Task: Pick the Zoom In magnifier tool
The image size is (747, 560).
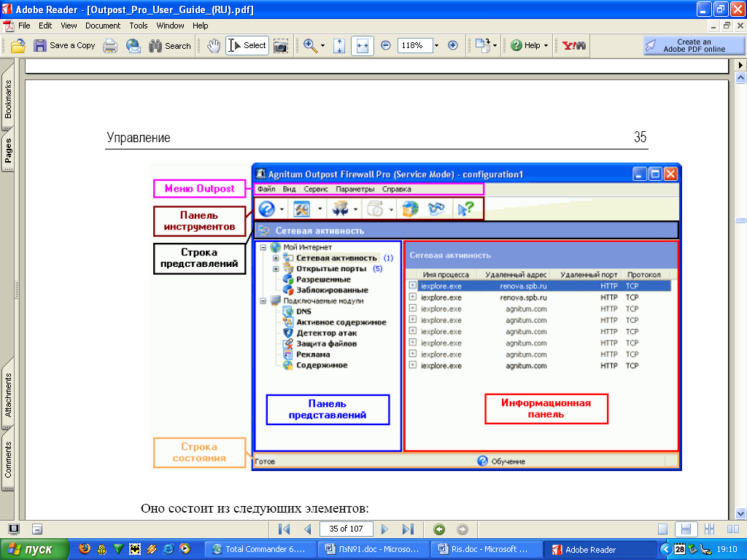Action: coord(311,46)
